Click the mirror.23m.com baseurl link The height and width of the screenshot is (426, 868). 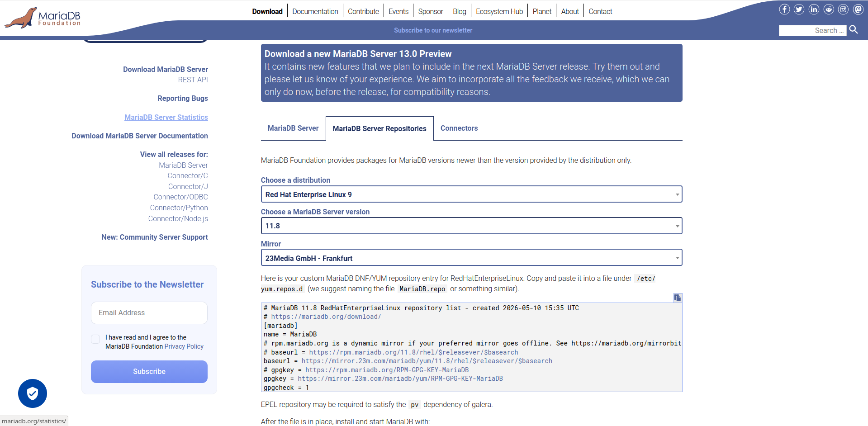point(427,361)
